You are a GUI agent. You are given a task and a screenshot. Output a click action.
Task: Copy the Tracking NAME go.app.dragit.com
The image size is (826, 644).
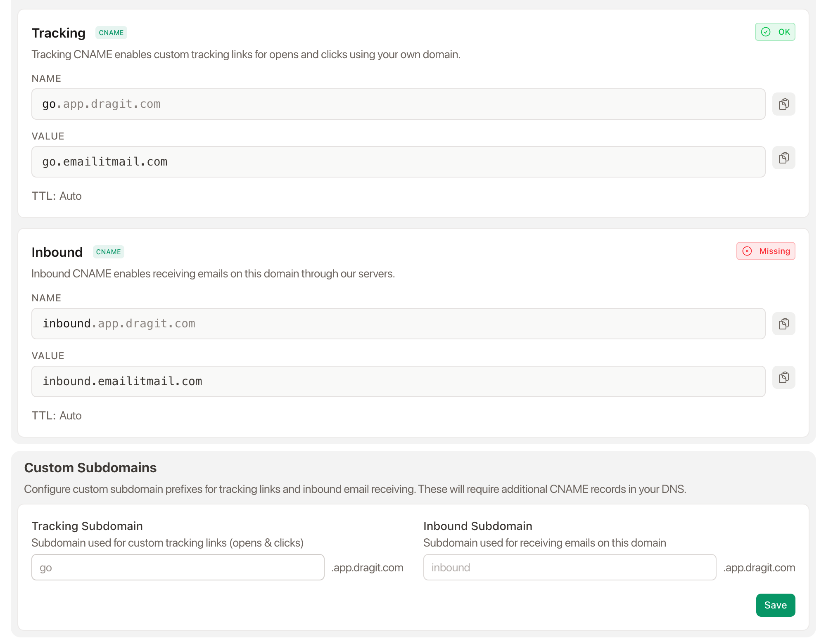(x=783, y=104)
